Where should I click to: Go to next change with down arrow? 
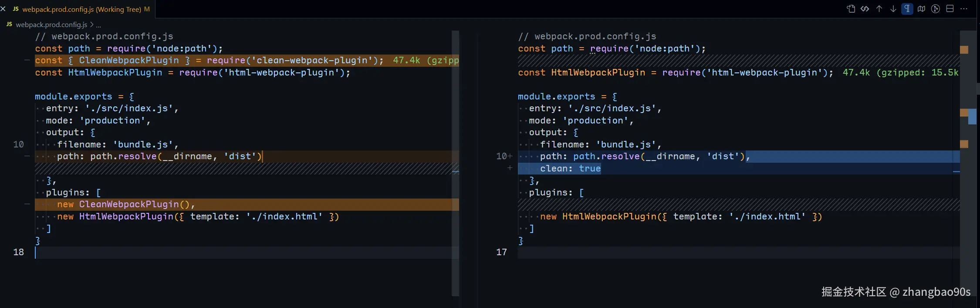893,9
